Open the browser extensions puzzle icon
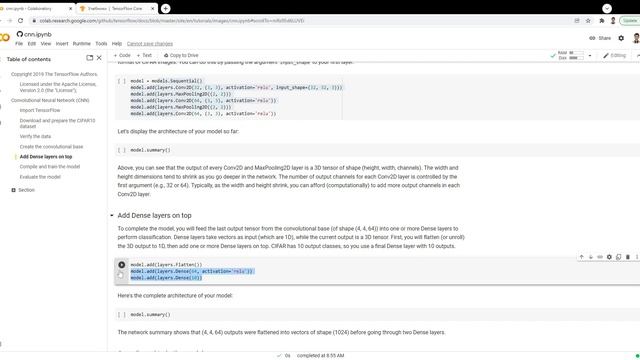640x360 pixels. [602, 20]
